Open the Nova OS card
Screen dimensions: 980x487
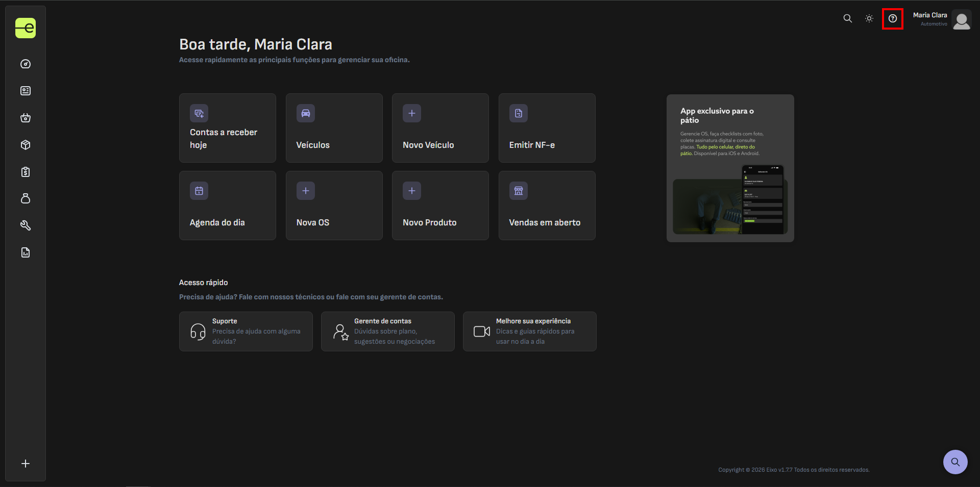pyautogui.click(x=334, y=206)
